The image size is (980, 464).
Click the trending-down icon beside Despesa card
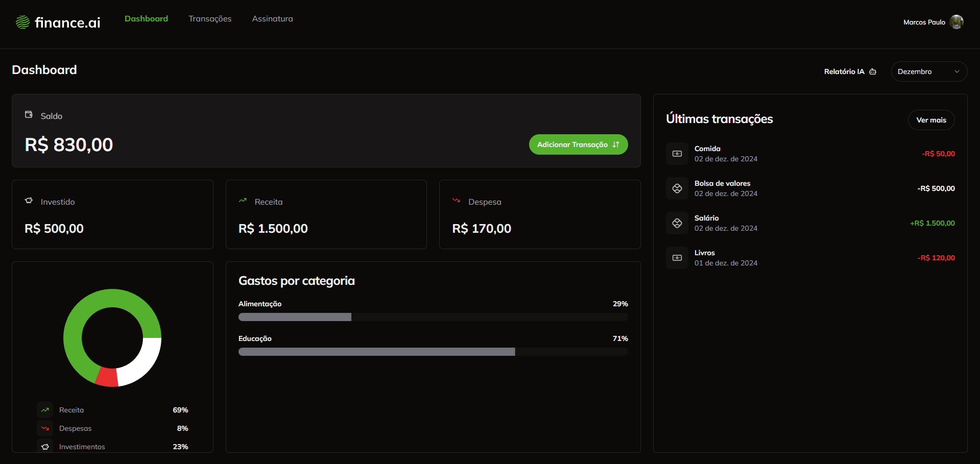coord(456,201)
